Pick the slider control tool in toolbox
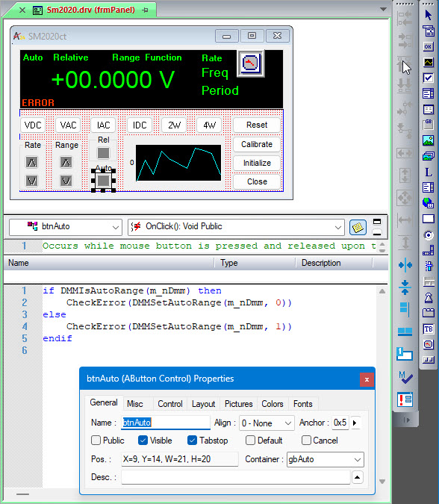This screenshot has height=504, width=439. [x=428, y=266]
